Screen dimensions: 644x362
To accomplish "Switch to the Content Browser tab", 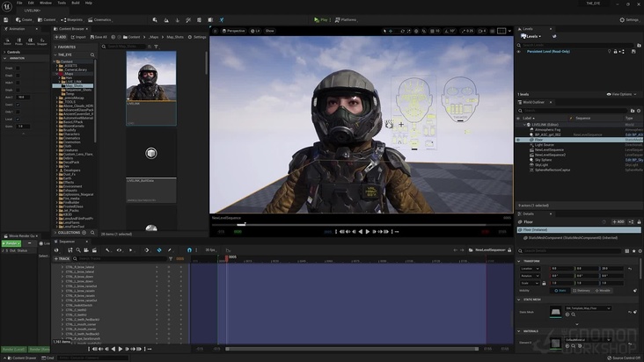I will tap(71, 29).
